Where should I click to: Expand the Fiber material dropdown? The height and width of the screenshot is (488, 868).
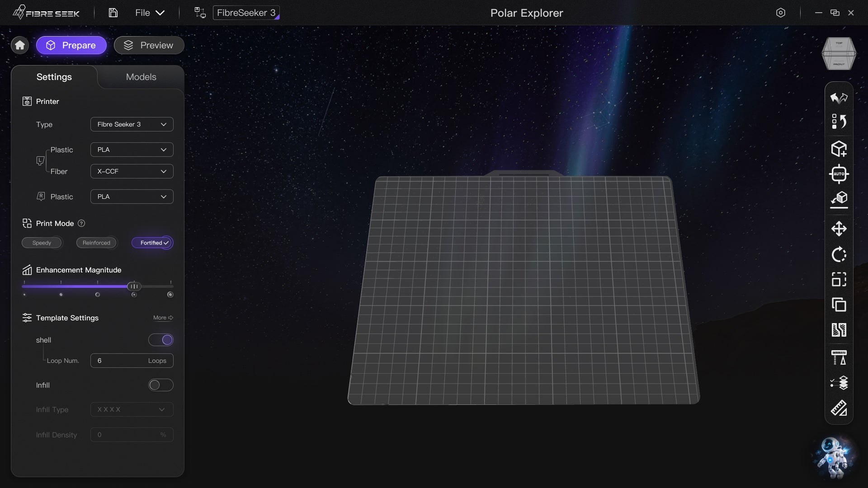pos(132,171)
